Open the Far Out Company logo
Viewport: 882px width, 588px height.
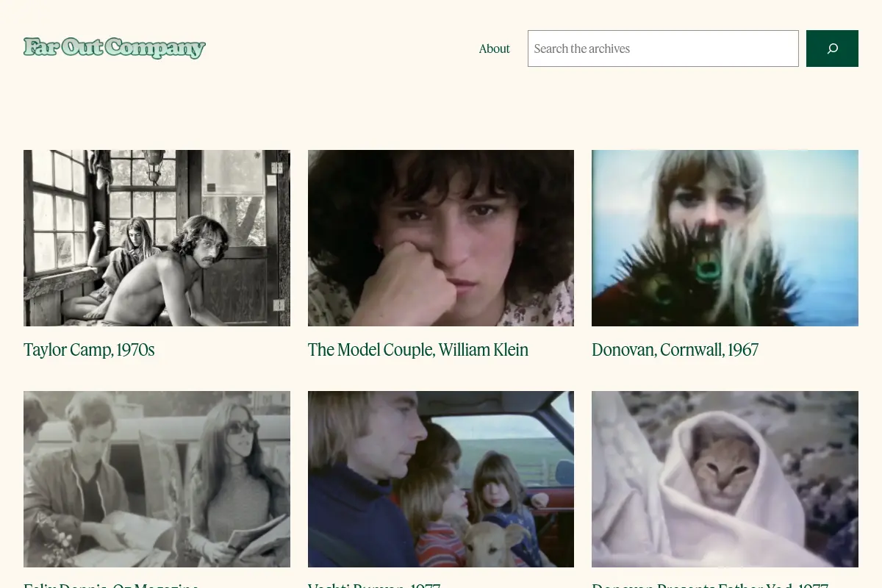coord(115,49)
